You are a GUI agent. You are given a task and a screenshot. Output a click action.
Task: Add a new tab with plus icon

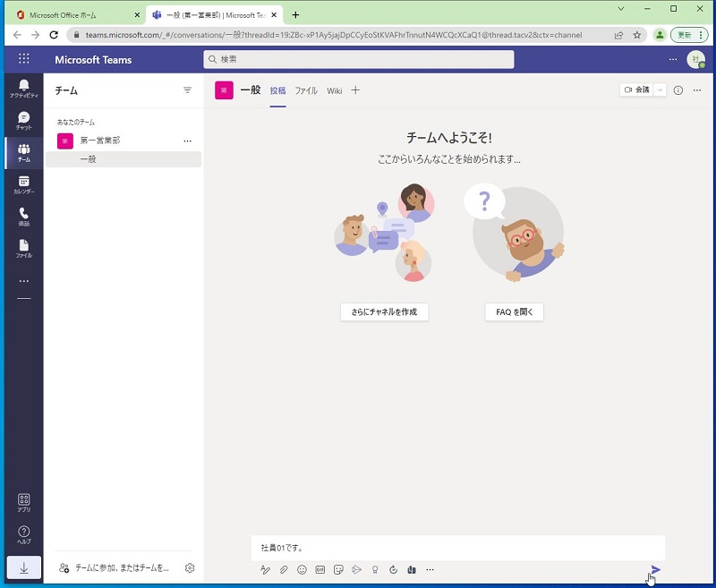[x=355, y=90]
